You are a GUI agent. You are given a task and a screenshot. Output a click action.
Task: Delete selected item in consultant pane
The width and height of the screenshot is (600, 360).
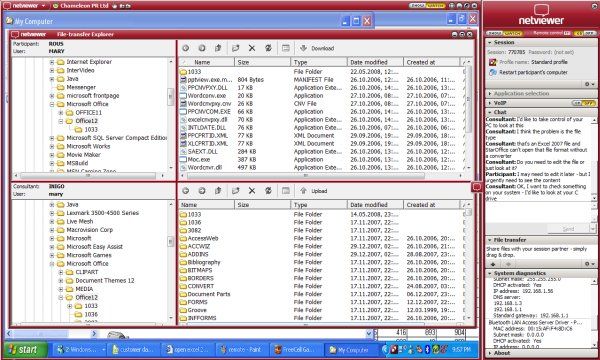click(x=252, y=191)
